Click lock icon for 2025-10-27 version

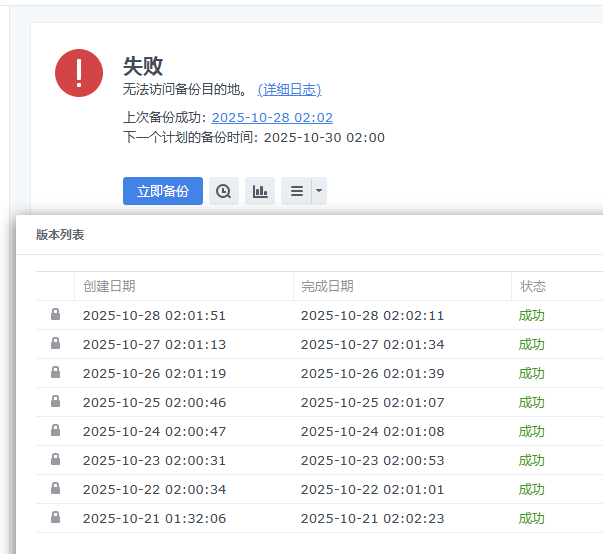pyautogui.click(x=55, y=344)
